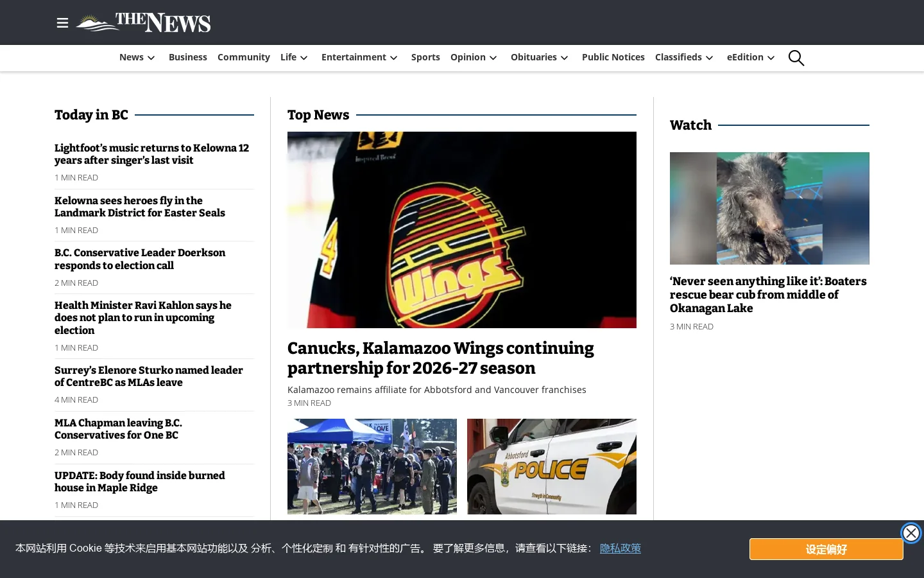The height and width of the screenshot is (578, 924).
Task: Open the Community menu item
Action: pos(244,57)
